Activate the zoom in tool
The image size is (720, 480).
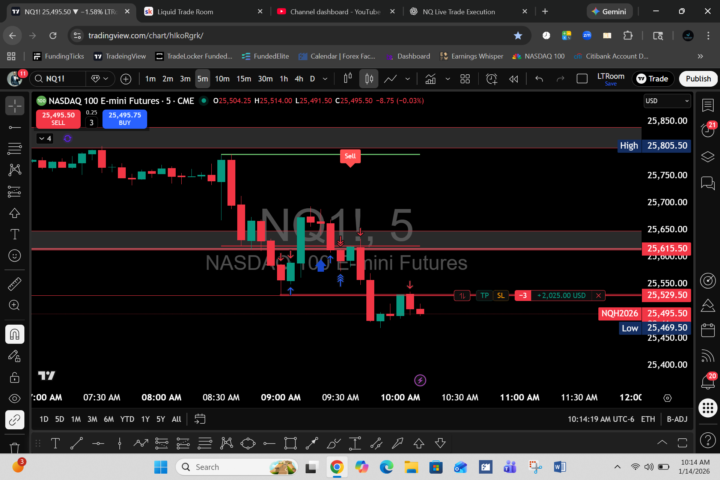click(15, 305)
